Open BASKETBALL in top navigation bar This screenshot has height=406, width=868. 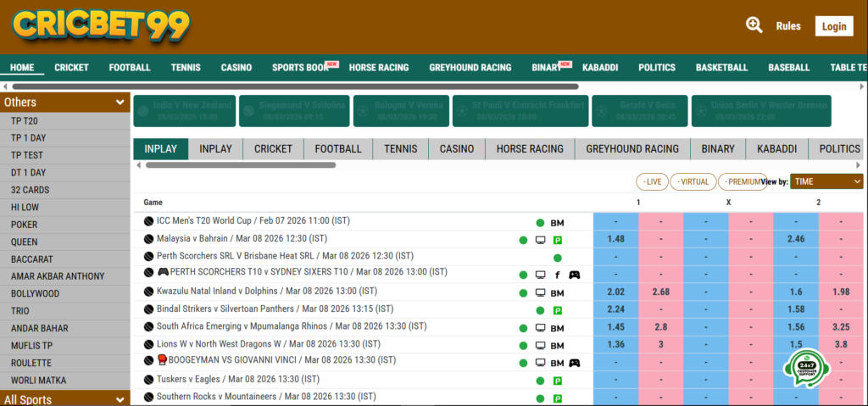coord(722,68)
